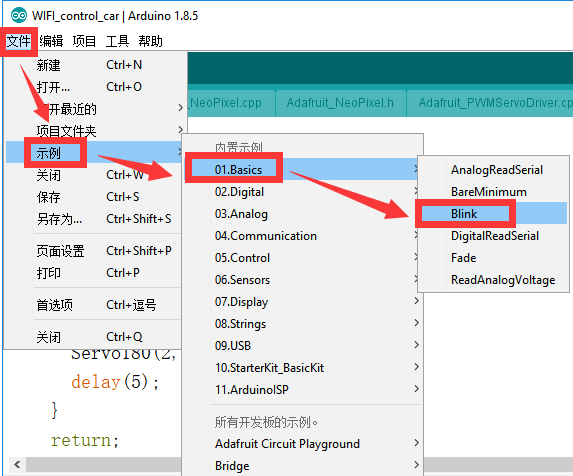Switch to the Adafruit_NeoPixel.h tab

tap(340, 103)
